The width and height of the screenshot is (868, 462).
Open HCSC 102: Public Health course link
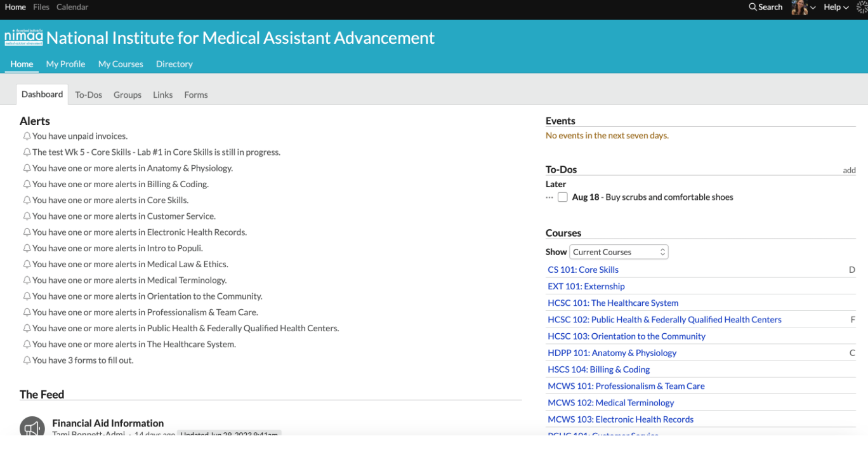click(664, 320)
